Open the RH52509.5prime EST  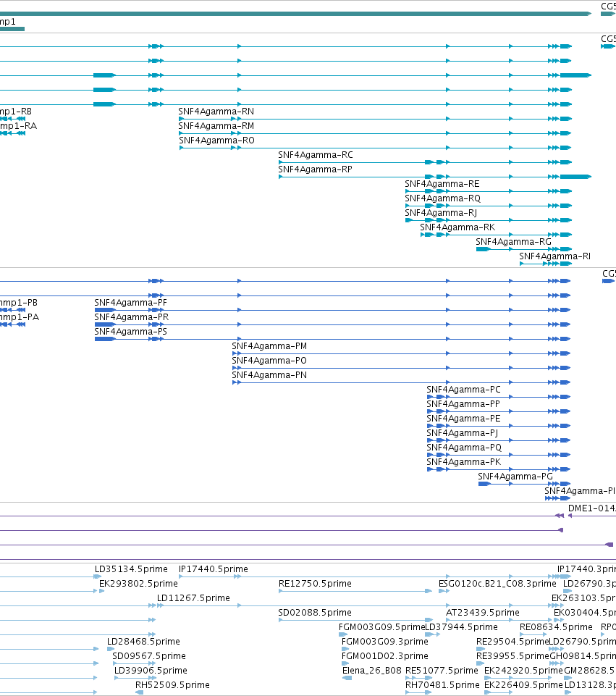point(172,685)
